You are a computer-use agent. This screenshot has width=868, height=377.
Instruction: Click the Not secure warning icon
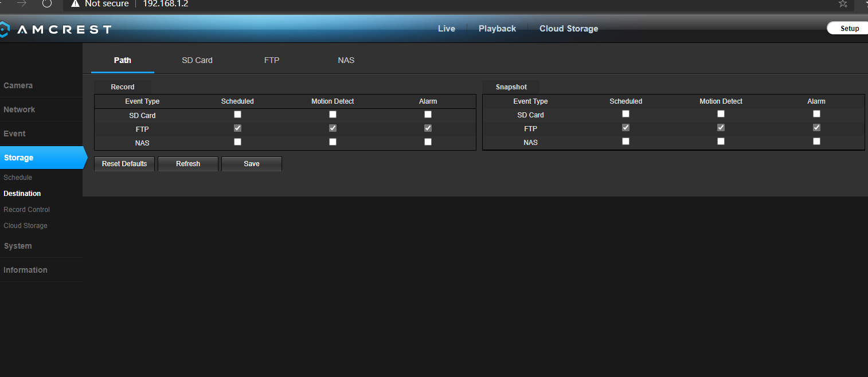[x=75, y=3]
